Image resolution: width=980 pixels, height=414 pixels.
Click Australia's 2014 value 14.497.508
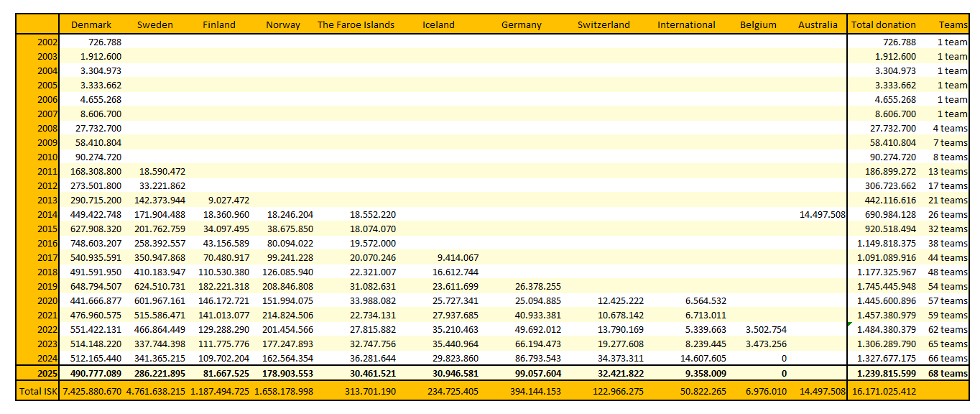[822, 214]
